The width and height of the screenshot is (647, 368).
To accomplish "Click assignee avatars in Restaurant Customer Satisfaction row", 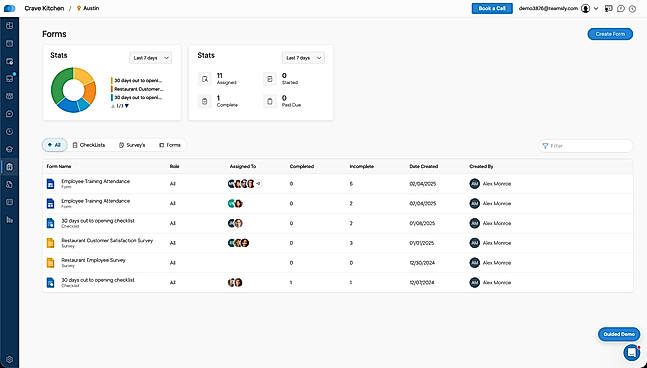I will point(238,243).
